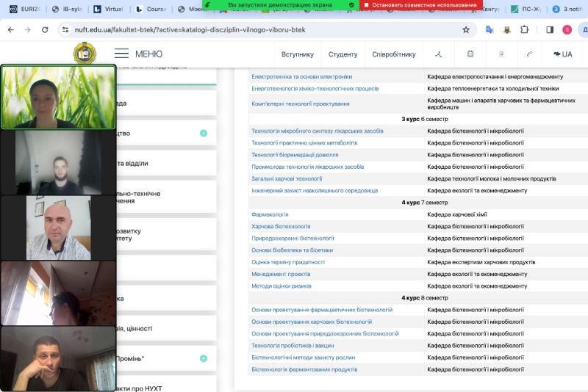588x392 pixels.
Task: Open the Google Translate icon in address bar
Action: point(490,30)
